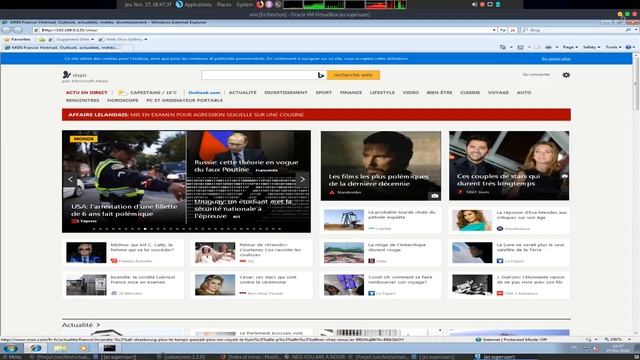Click the Se connecter link
The height and width of the screenshot is (360, 640).
(x=536, y=75)
